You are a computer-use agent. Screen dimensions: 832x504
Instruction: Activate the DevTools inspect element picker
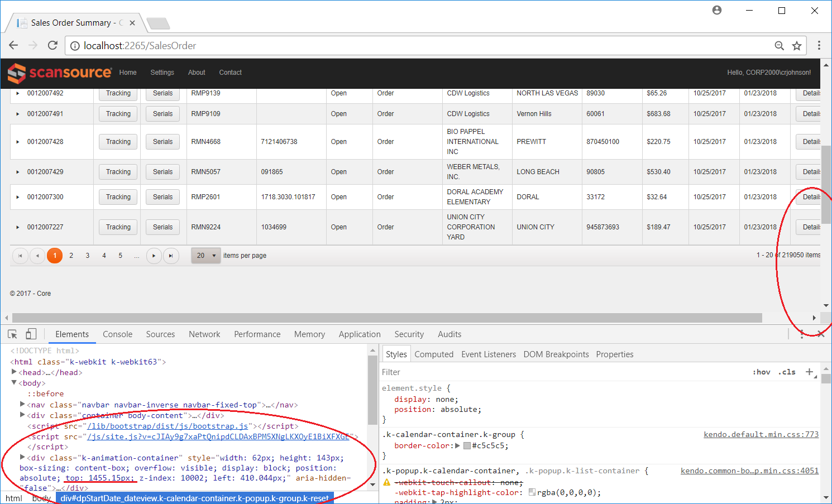(12, 334)
